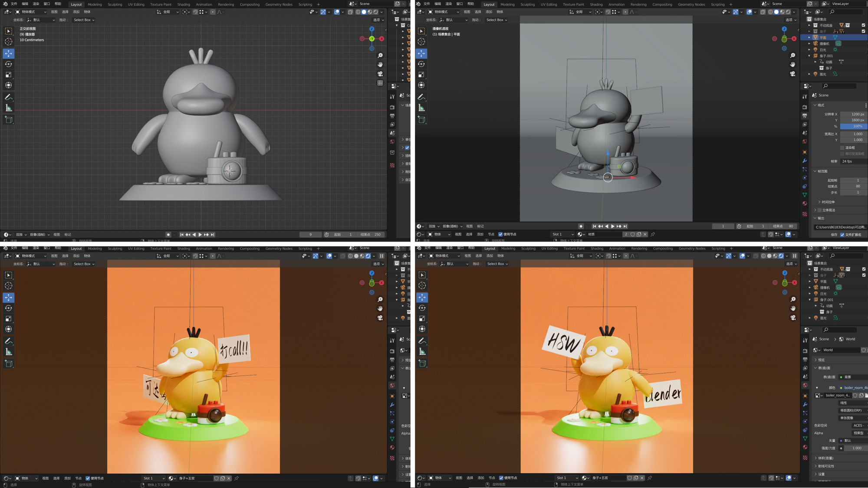The width and height of the screenshot is (868, 488).
Task: Click the zoom magnifier in the front-view viewport
Action: click(x=380, y=56)
